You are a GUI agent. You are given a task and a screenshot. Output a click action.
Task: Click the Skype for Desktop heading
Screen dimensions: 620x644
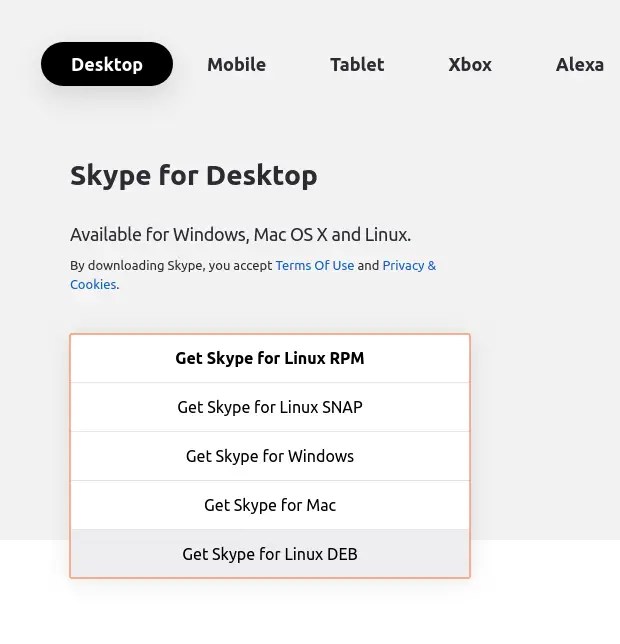[x=194, y=176]
